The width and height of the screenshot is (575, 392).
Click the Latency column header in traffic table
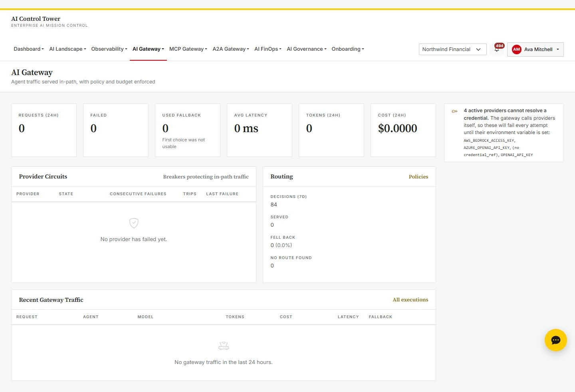point(348,317)
